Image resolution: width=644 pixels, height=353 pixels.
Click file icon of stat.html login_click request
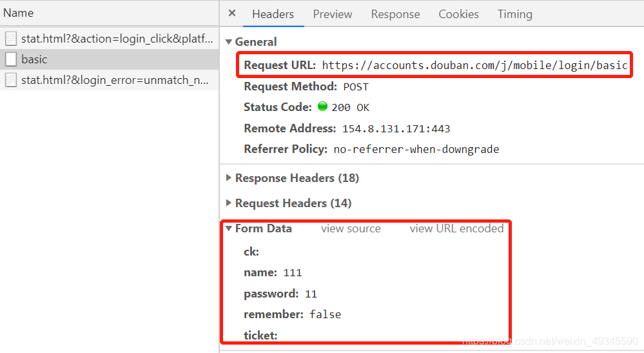(11, 39)
